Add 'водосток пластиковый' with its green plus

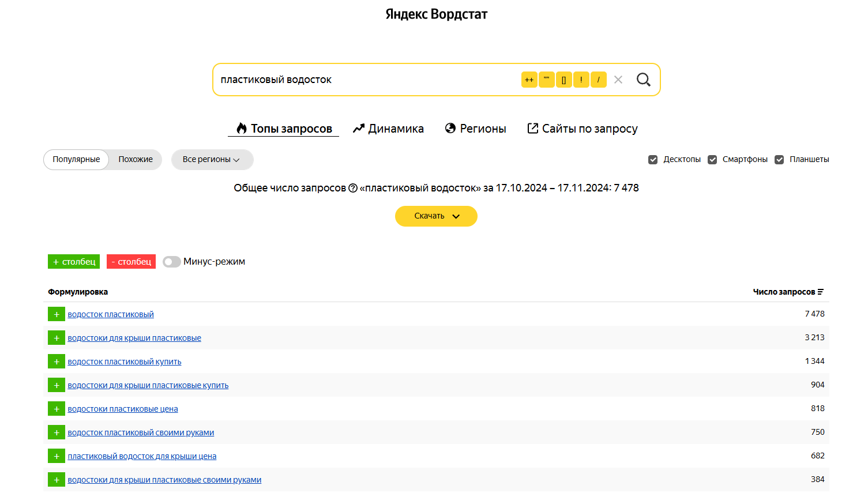point(57,314)
